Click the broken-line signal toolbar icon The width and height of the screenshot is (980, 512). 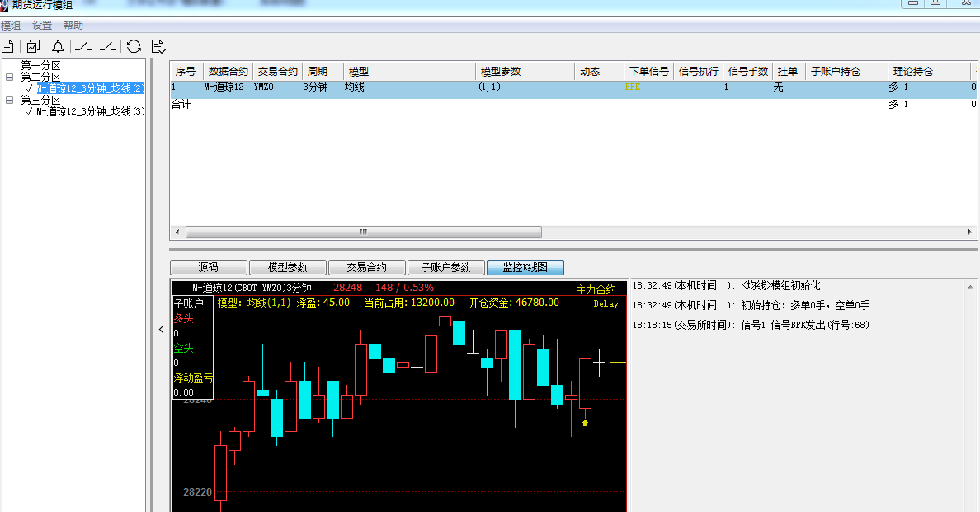coord(107,47)
